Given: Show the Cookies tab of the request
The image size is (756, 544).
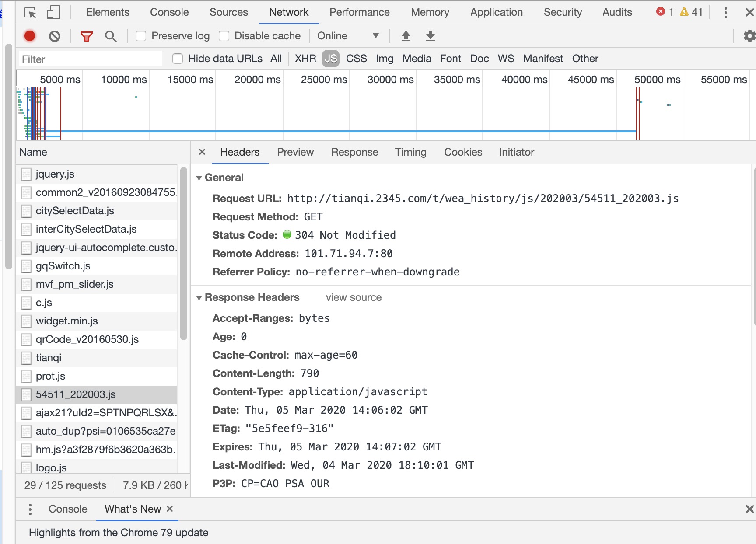Looking at the screenshot, I should tap(463, 152).
